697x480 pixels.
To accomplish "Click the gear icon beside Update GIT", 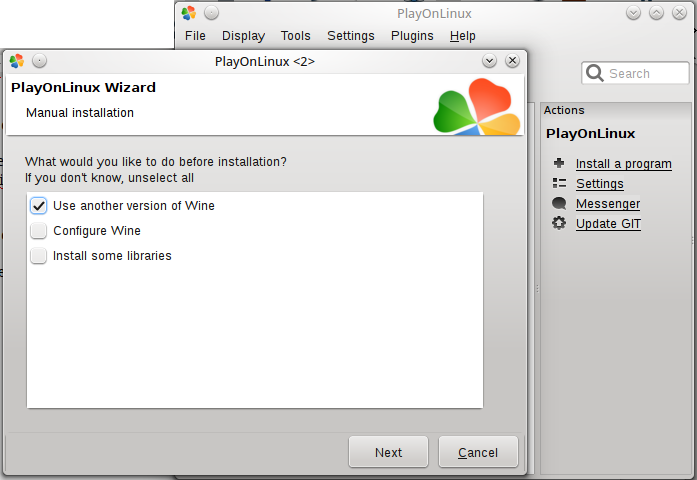I will 559,223.
